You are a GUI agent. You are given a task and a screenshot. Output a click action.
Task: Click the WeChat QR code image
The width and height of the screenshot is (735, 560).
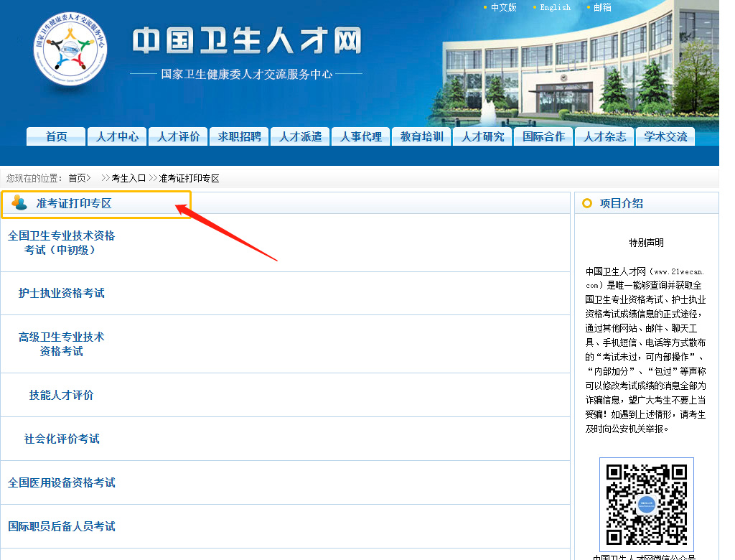tap(647, 504)
